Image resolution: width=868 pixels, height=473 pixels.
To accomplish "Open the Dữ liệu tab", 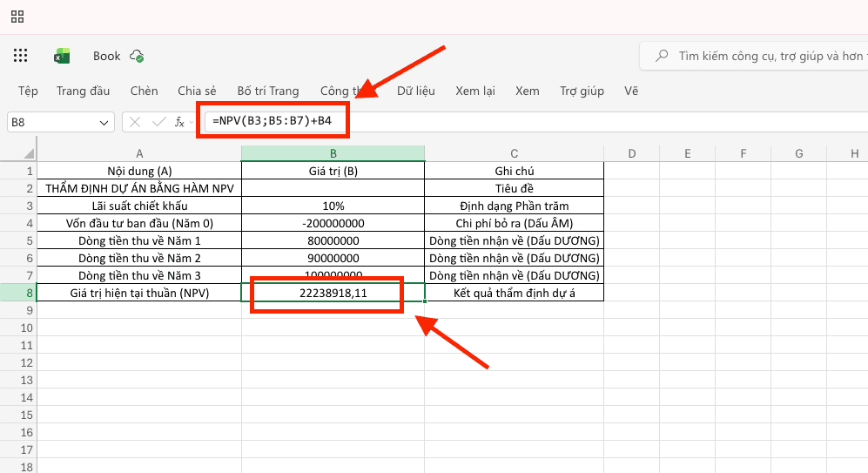I will pos(416,91).
